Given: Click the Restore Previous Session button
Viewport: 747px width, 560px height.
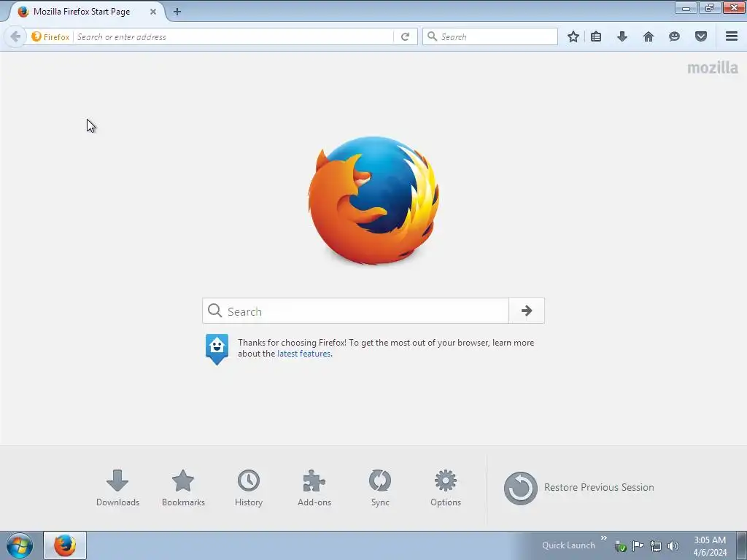Looking at the screenshot, I should pyautogui.click(x=578, y=488).
